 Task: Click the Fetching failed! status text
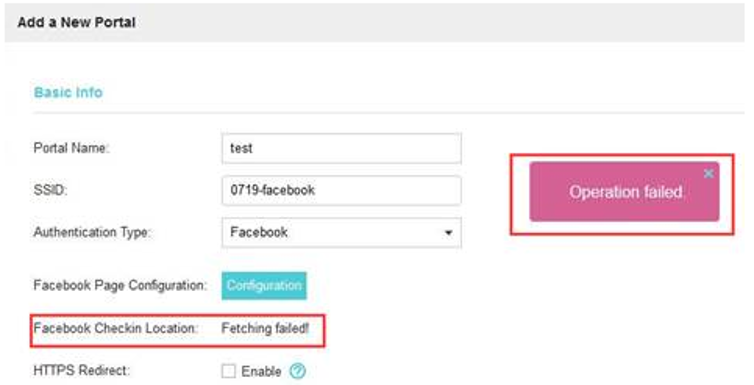[x=265, y=329]
